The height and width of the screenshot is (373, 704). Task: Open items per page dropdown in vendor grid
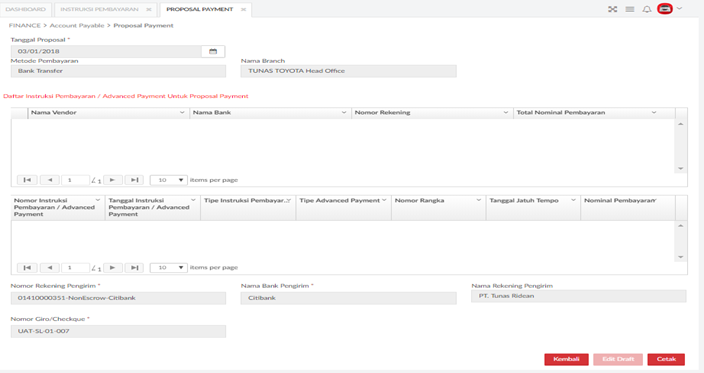[168, 180]
